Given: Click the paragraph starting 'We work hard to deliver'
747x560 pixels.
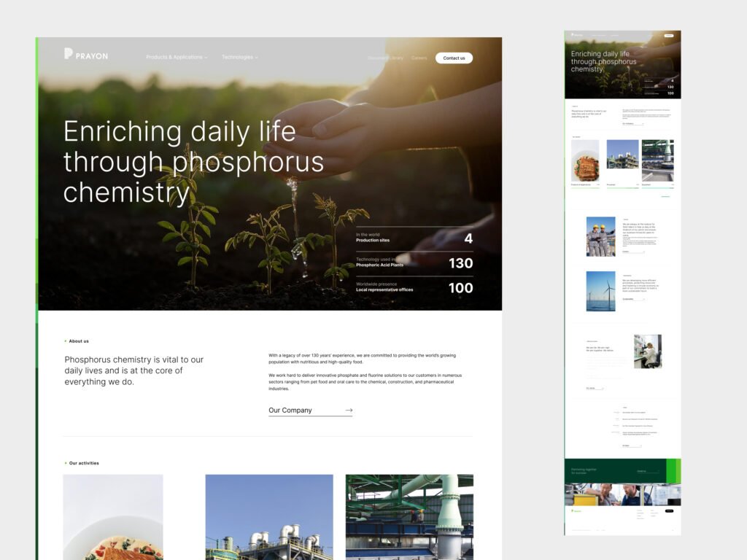Looking at the screenshot, I should pyautogui.click(x=365, y=382).
